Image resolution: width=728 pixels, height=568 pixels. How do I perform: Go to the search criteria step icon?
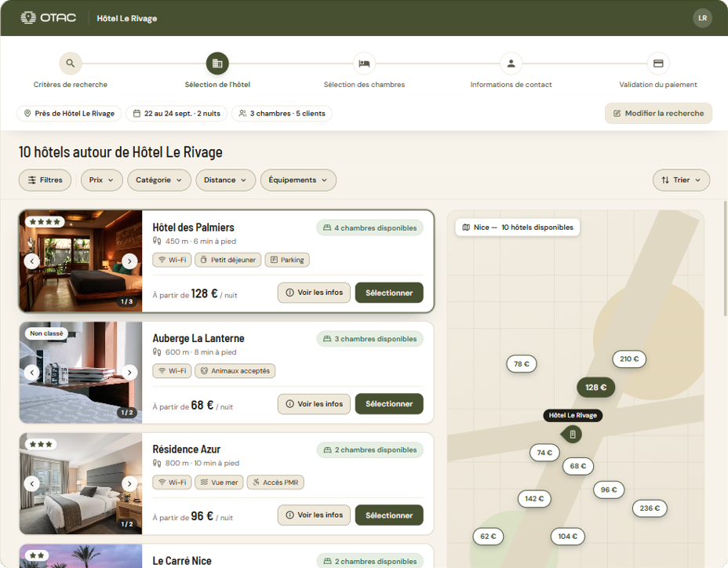(x=70, y=64)
